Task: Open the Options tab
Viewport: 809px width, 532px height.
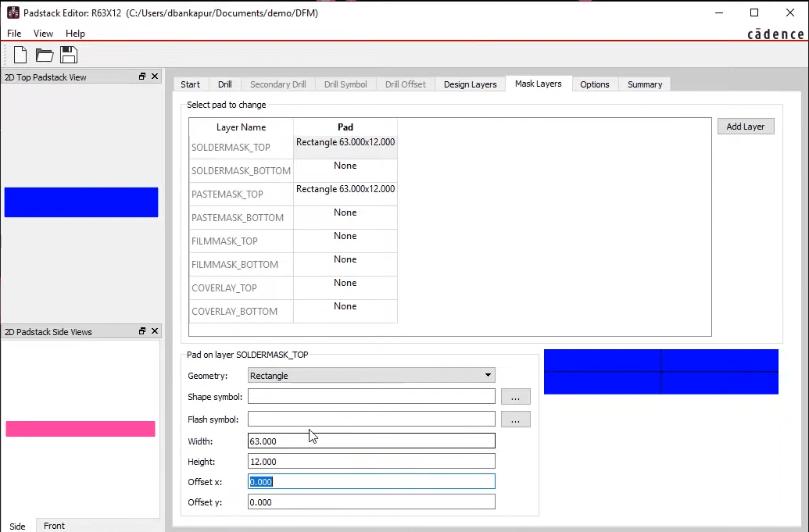Action: pyautogui.click(x=594, y=84)
